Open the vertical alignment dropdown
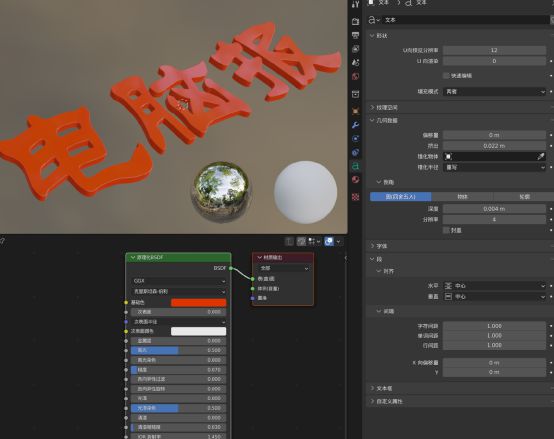 [495, 296]
